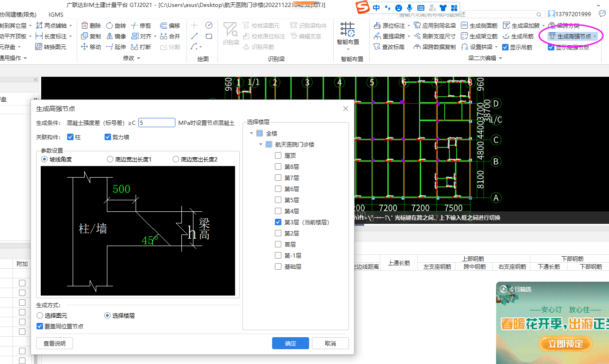
Task: Activate the 延伸 (Extend) tool
Action: pos(116,47)
